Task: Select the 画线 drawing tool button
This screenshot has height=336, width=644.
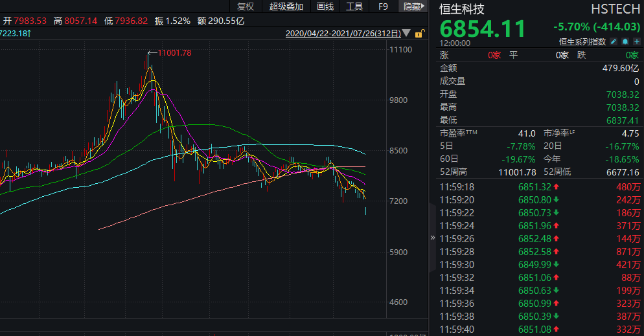Action: pyautogui.click(x=325, y=6)
